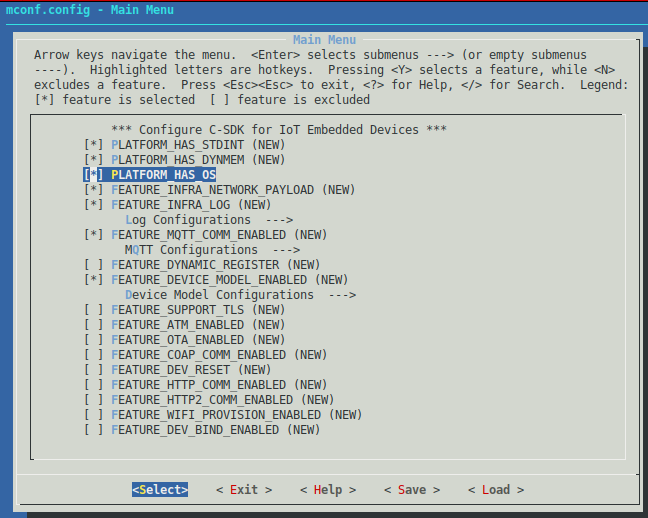Select the PLATFORM_HAS_STDINT label text
Viewport: 648px width, 518px height.
tap(178, 145)
